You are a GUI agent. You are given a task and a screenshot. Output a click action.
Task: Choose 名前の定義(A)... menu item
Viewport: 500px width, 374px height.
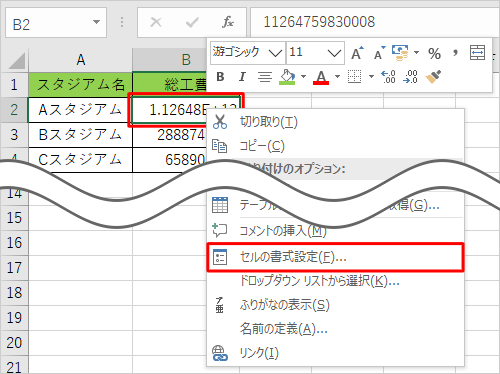tap(335, 329)
